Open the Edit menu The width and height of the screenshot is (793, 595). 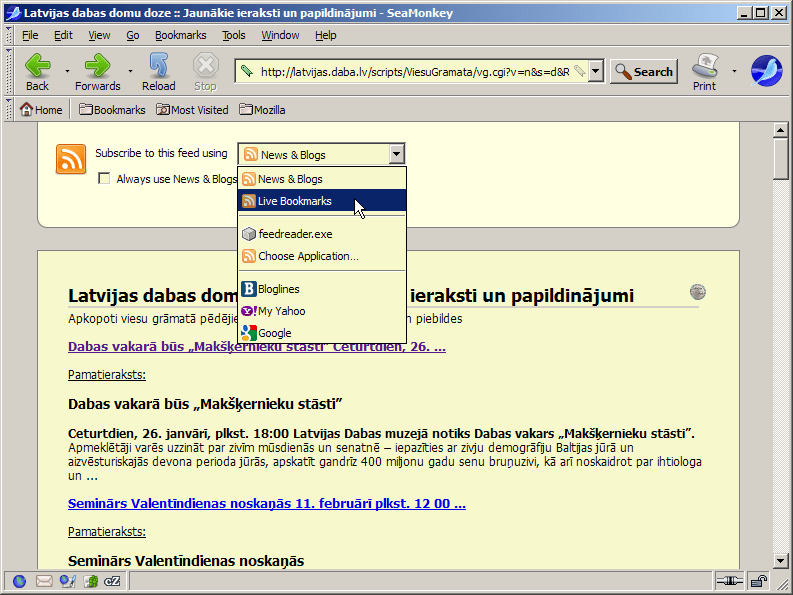[63, 35]
